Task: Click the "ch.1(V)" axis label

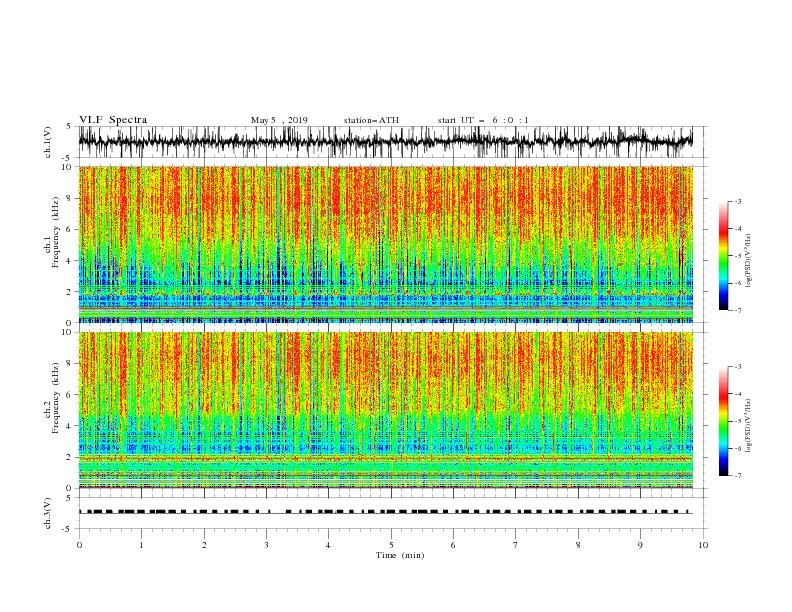Action: click(x=48, y=142)
